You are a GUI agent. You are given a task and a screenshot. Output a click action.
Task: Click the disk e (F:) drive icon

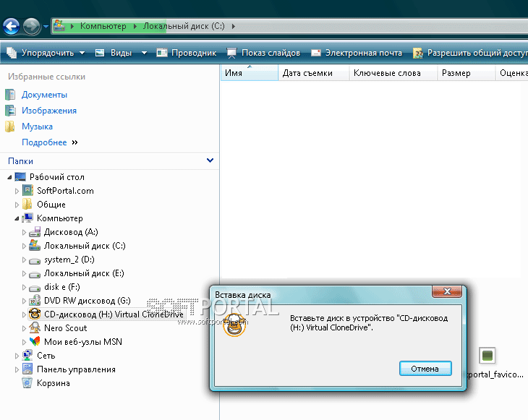coord(35,288)
